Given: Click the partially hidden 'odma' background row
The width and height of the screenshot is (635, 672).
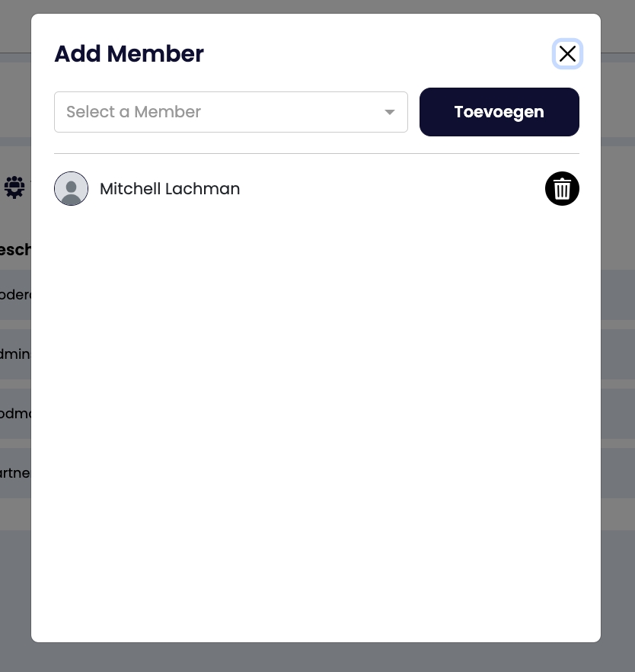Looking at the screenshot, I should (x=15, y=414).
